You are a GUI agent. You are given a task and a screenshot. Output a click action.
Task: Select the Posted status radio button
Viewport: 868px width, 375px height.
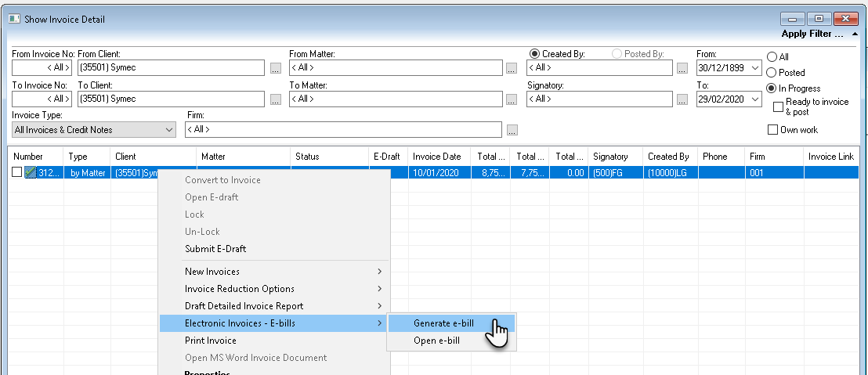click(x=772, y=73)
